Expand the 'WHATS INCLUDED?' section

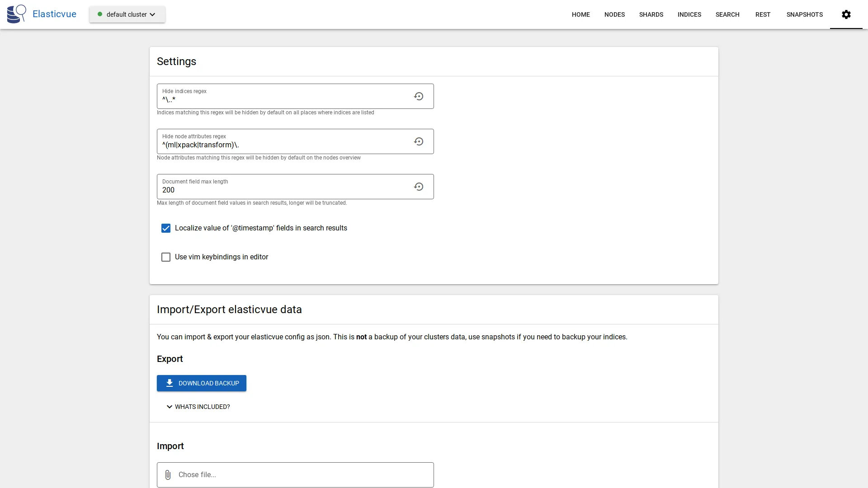point(198,407)
